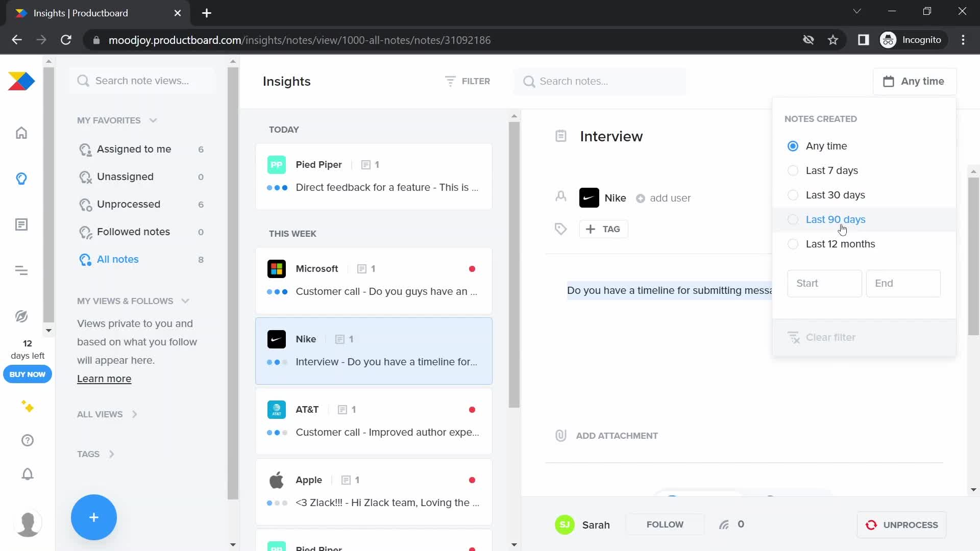Open browser side panel icon
This screenshot has width=980, height=551.
coord(863,40)
